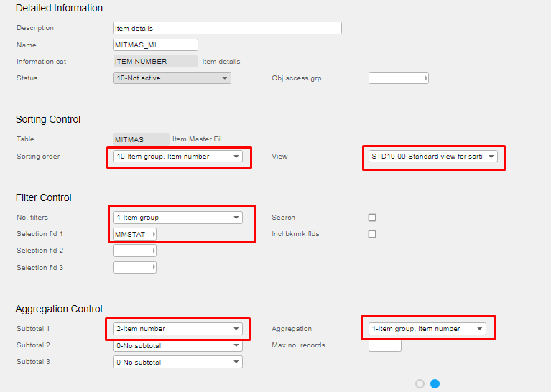Open the Subtotal 3 dropdown
This screenshot has width=551, height=392.
[x=177, y=362]
